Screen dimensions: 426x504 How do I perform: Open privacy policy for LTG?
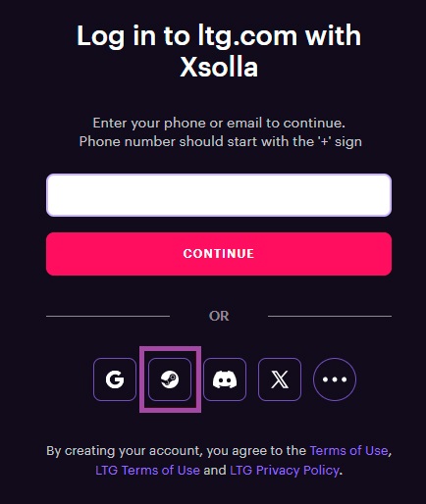(285, 471)
